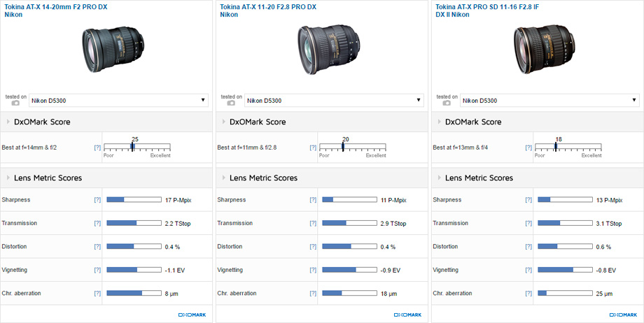Click the 18 µm chromatic aberration bar

349,294
